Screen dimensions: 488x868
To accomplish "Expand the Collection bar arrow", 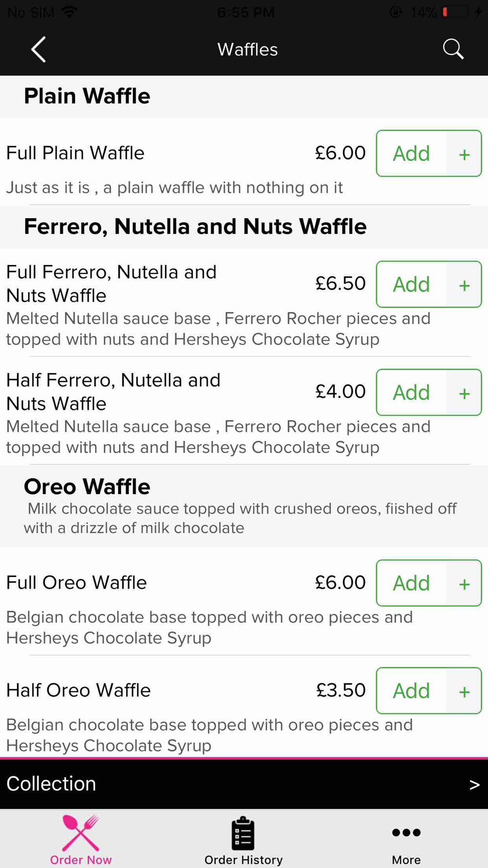I will tap(474, 785).
